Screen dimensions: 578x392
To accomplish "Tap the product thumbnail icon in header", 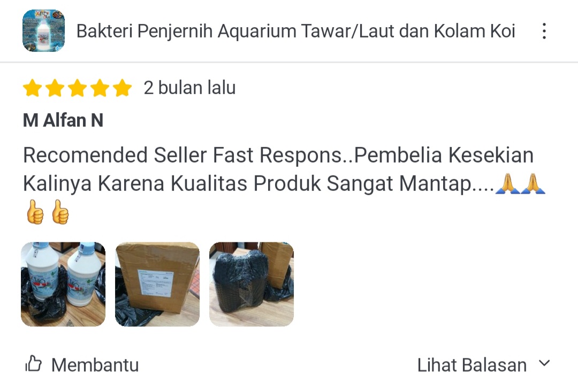I will click(x=43, y=31).
